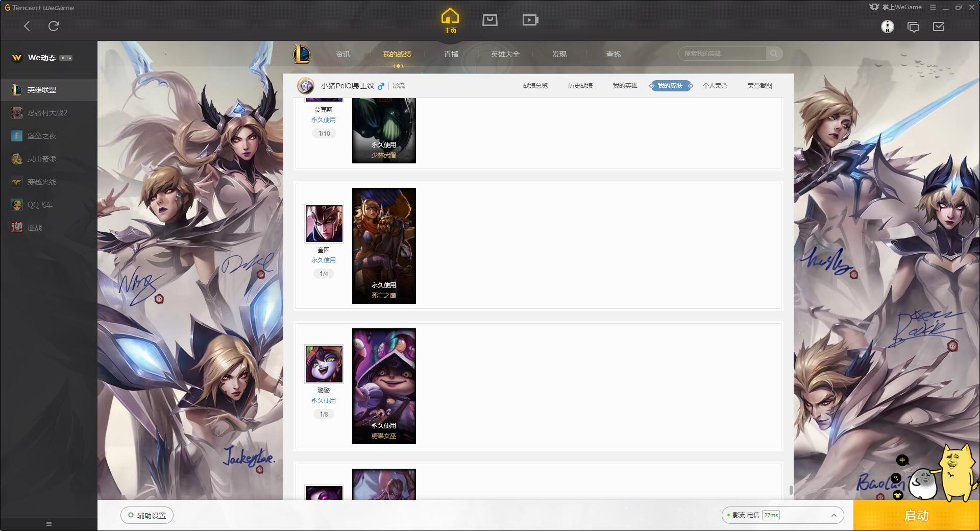This screenshot has width=980, height=531.
Task: Click the 搜索我的英雄 search field
Action: click(722, 54)
